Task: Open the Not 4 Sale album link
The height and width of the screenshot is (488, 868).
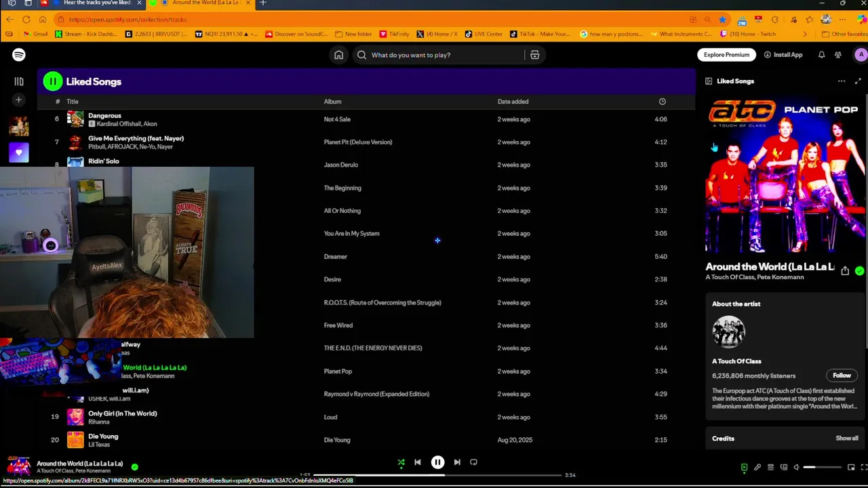Action: pyautogui.click(x=337, y=119)
